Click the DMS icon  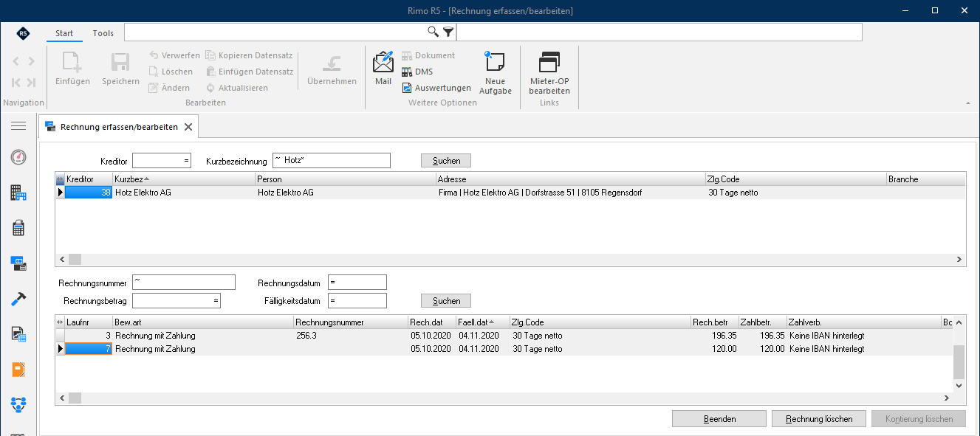click(407, 72)
